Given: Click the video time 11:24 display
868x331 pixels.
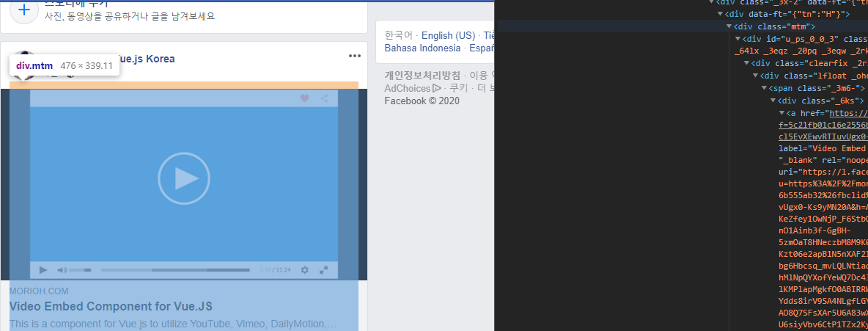Looking at the screenshot, I should pos(283,270).
